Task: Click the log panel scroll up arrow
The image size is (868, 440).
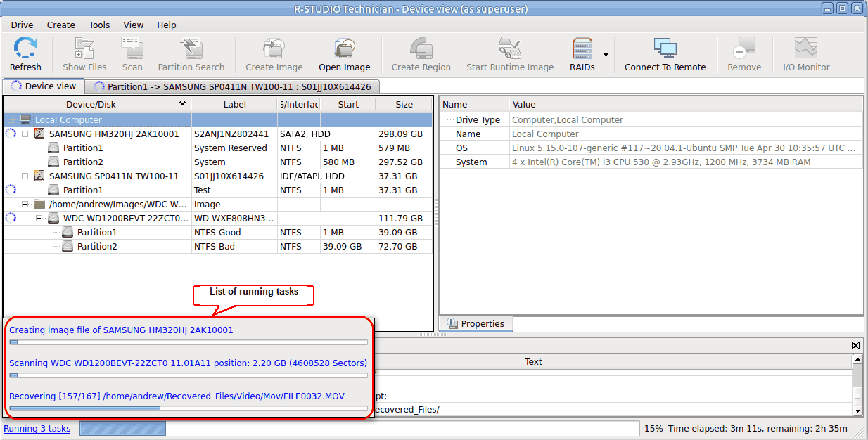Action: [x=857, y=359]
